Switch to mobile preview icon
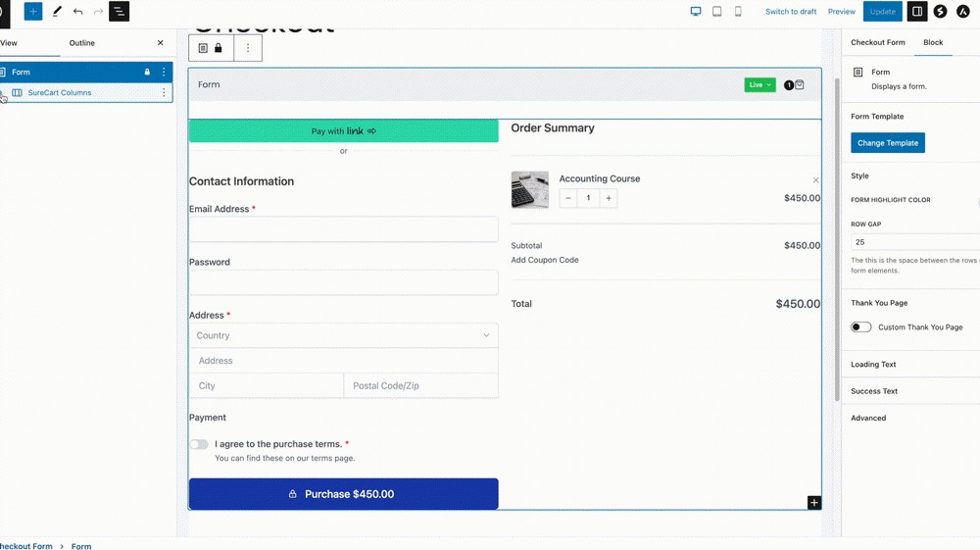Screen dimensions: 980x550 738,11
